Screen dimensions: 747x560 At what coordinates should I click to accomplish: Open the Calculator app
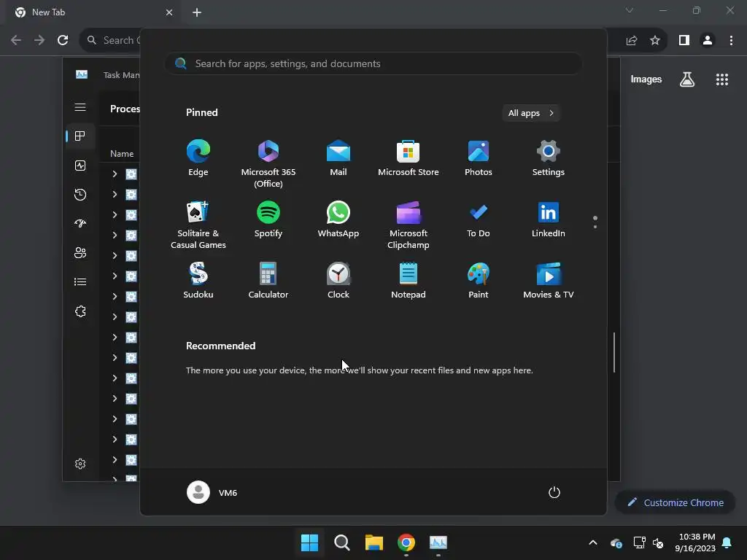tap(268, 281)
